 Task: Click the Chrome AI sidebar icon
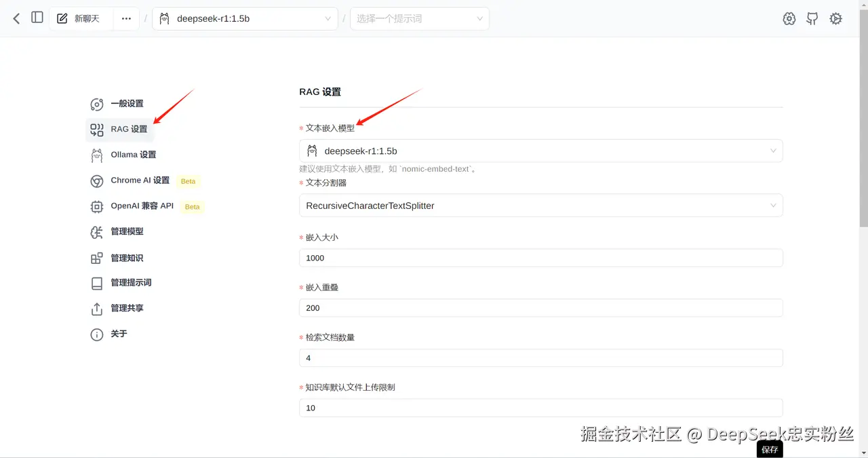97,181
